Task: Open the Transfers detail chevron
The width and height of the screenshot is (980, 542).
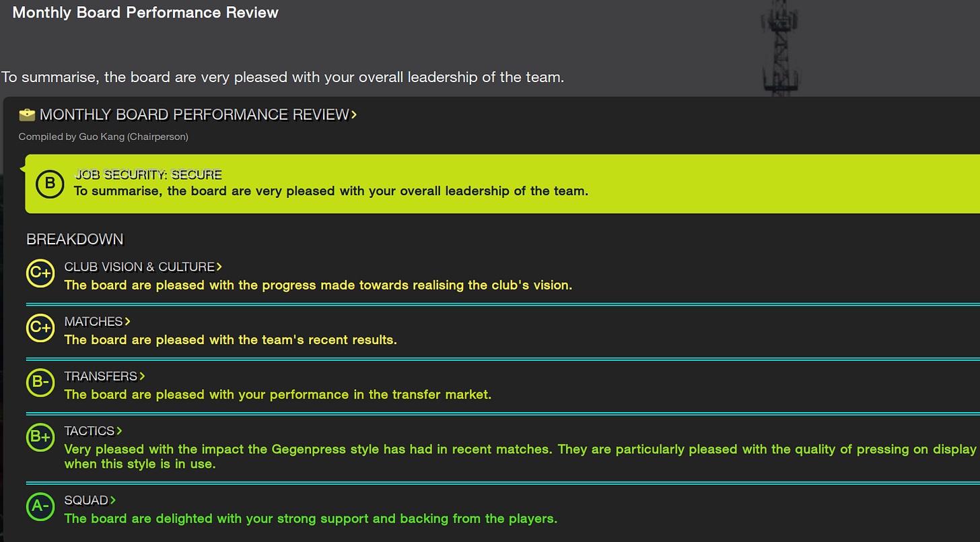Action: [143, 376]
